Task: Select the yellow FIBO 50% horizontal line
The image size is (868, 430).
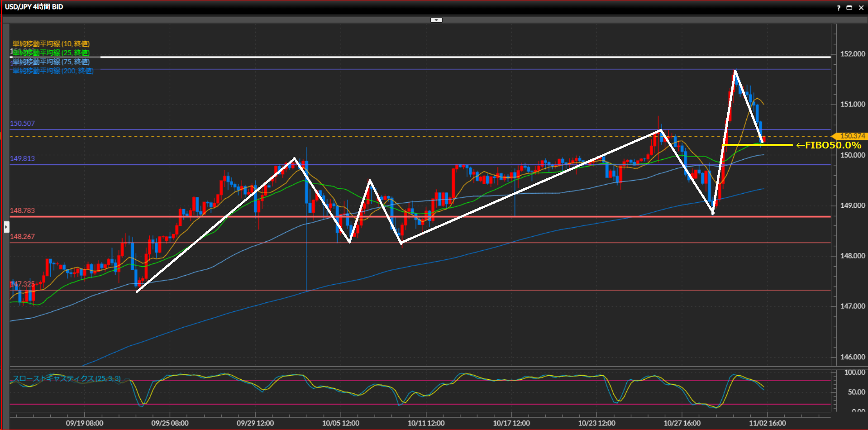Action: point(757,145)
